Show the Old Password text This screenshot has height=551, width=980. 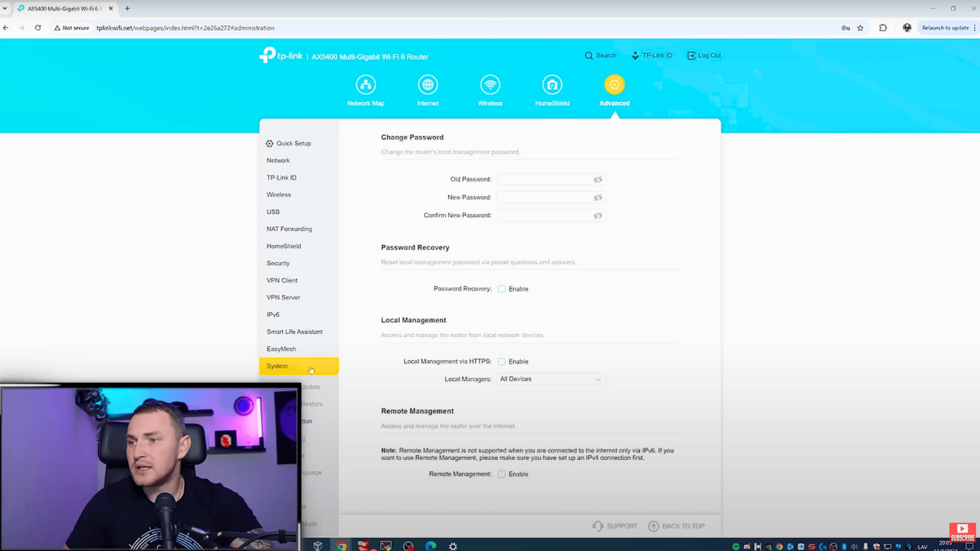click(x=598, y=180)
